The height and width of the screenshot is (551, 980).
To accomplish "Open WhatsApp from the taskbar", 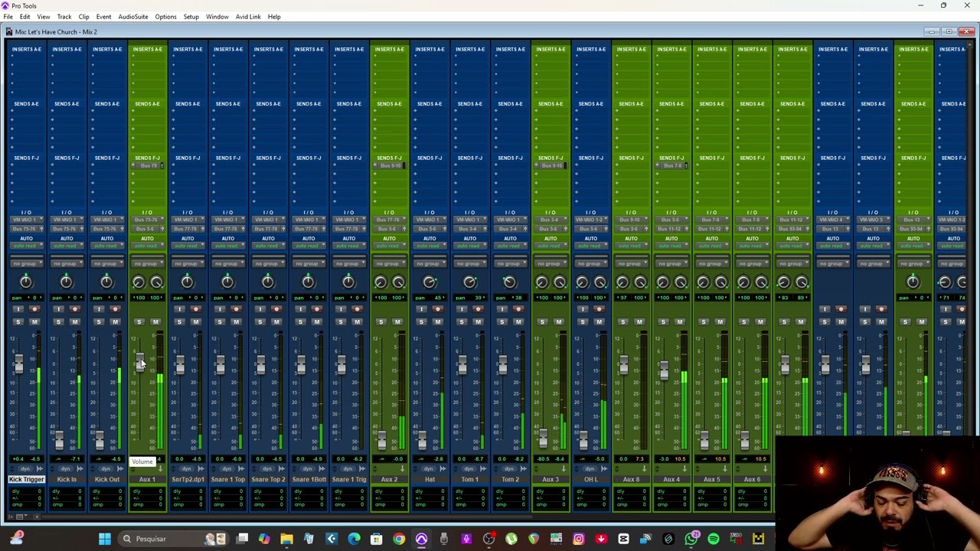I will (691, 539).
